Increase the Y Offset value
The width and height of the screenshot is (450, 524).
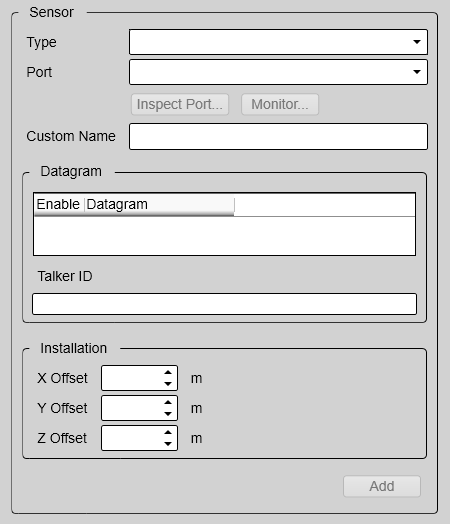tap(168, 403)
